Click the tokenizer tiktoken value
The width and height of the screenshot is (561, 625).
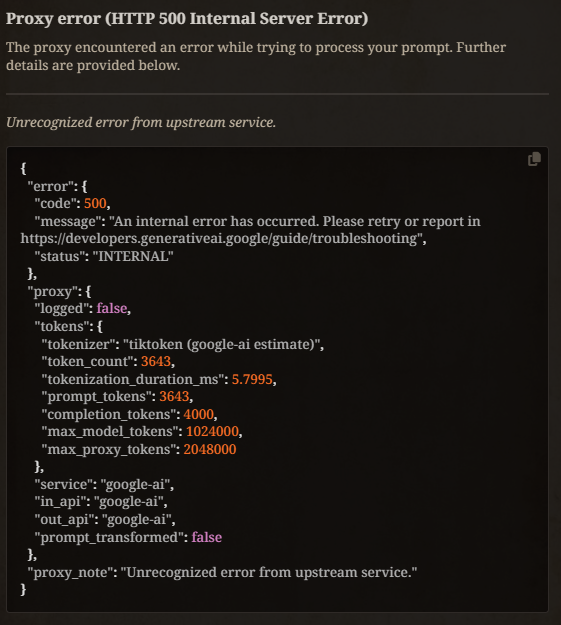point(221,344)
